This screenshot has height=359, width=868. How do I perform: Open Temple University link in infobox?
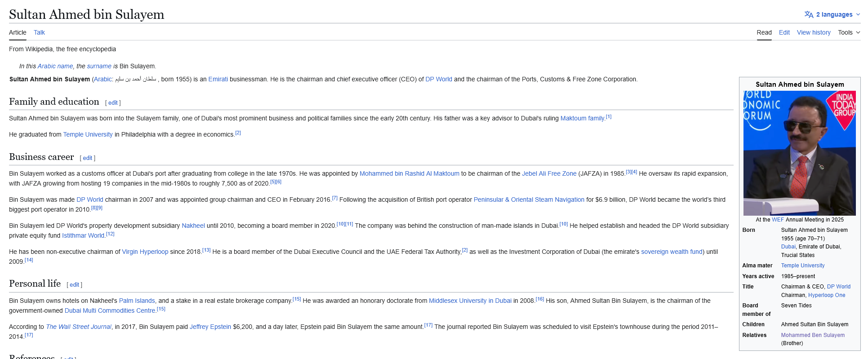[803, 266]
